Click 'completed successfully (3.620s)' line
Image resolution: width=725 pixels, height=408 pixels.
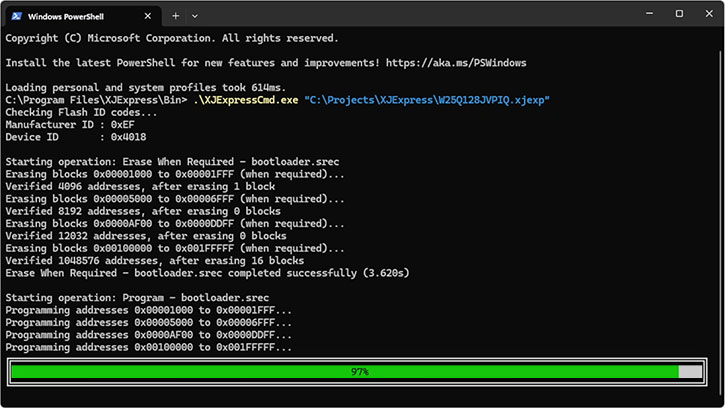pos(208,273)
